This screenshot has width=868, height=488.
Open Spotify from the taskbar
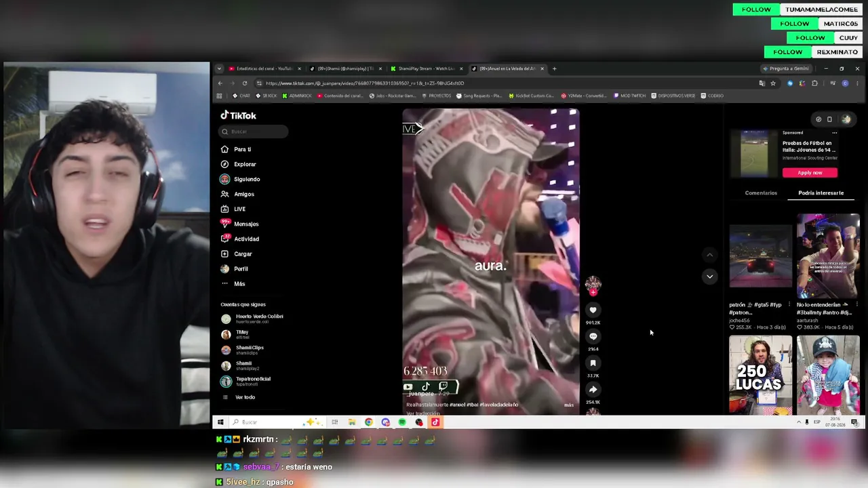tap(402, 422)
